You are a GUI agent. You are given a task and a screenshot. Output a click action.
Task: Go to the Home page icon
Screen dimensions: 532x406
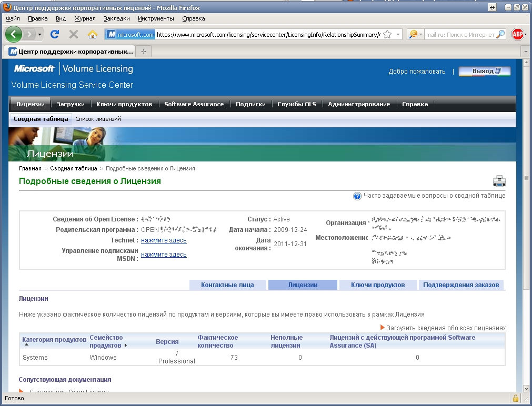pyautogui.click(x=92, y=34)
